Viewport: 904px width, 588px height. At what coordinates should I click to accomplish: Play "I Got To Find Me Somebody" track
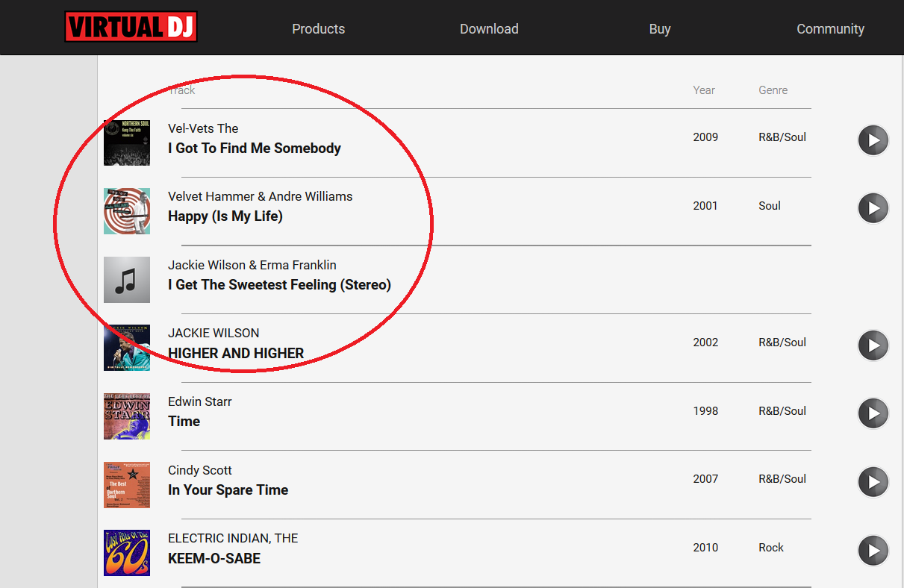coord(873,140)
